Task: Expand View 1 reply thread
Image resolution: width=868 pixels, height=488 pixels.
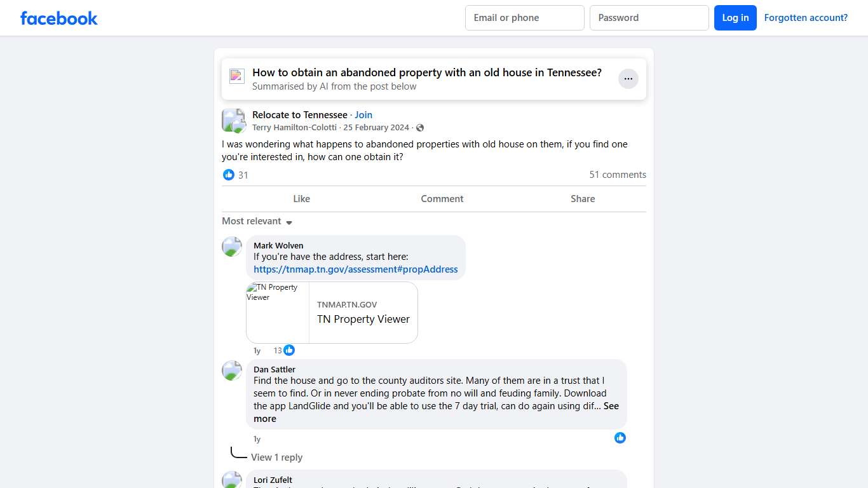Action: (x=276, y=457)
